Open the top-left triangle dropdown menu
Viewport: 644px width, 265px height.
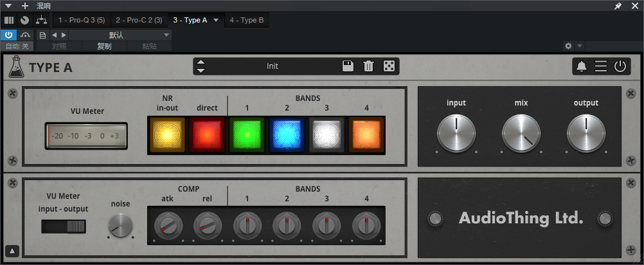(8, 6)
